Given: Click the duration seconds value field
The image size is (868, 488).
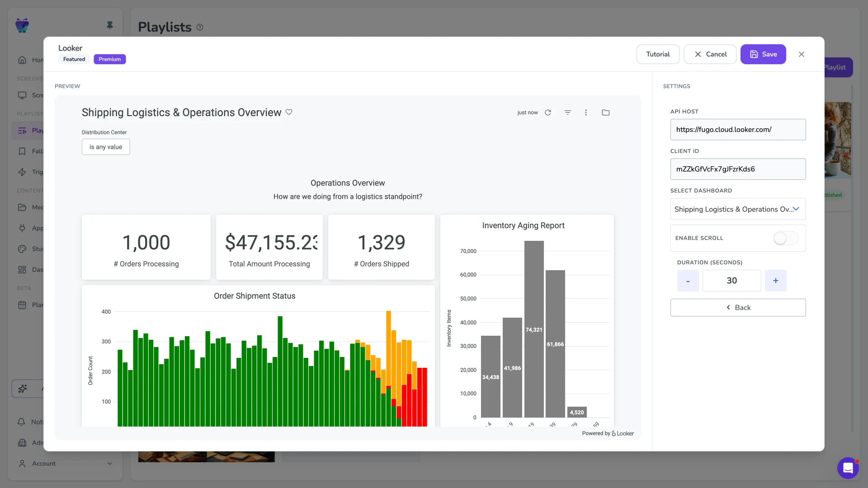Looking at the screenshot, I should 731,281.
